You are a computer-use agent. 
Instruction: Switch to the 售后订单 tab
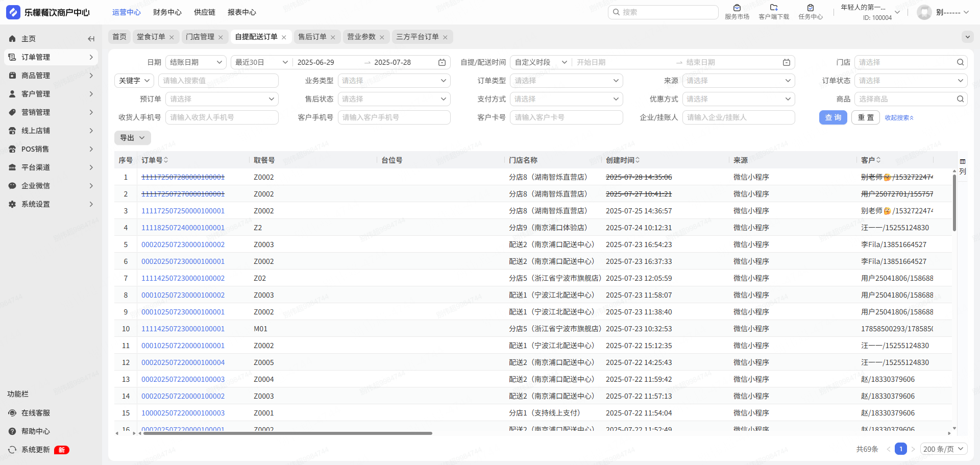[x=312, y=37]
